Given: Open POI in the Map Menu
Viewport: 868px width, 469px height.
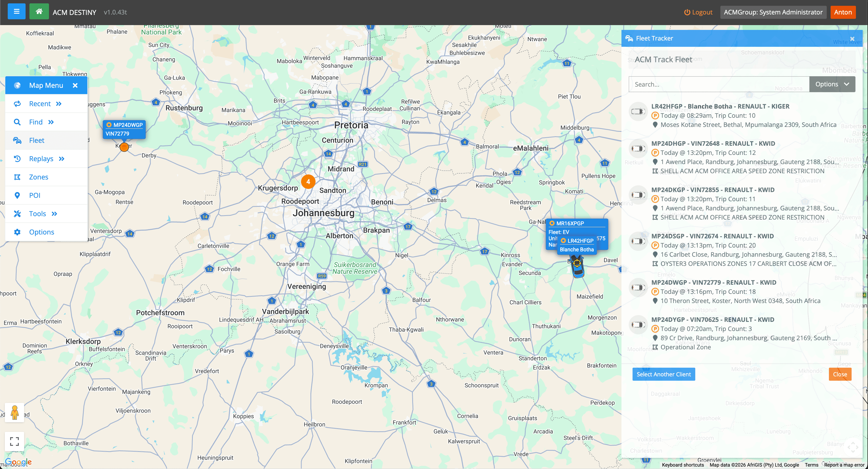Looking at the screenshot, I should (47, 195).
